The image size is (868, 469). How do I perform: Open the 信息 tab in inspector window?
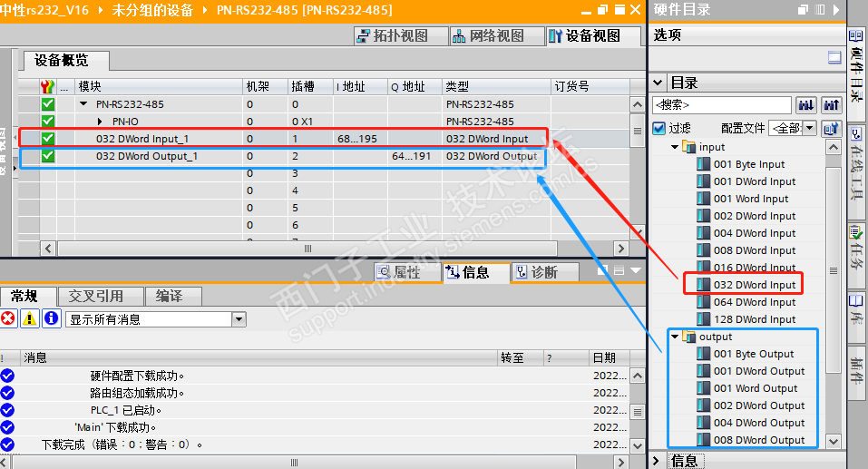tap(475, 272)
